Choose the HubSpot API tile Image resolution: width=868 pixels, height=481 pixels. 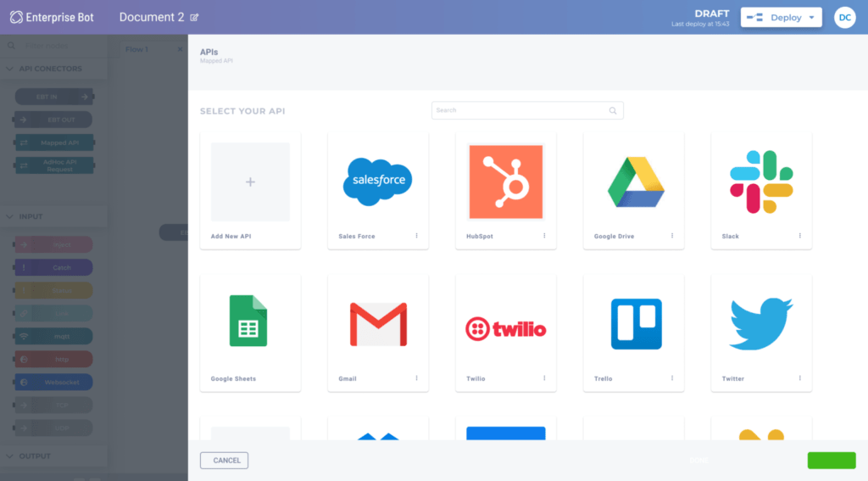click(505, 182)
